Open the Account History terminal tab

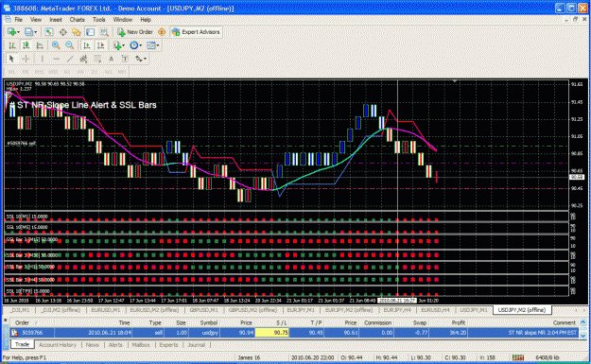(58, 345)
